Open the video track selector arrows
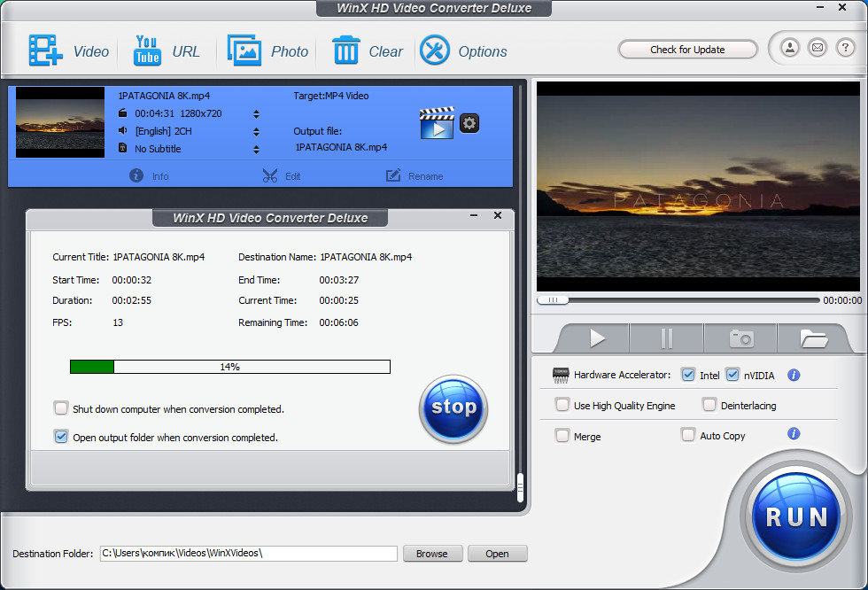Screen dimensions: 868x590 point(256,114)
